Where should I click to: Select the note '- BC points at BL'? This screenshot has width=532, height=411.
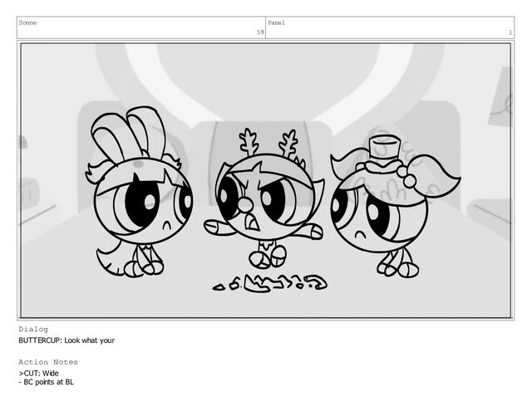coord(47,382)
